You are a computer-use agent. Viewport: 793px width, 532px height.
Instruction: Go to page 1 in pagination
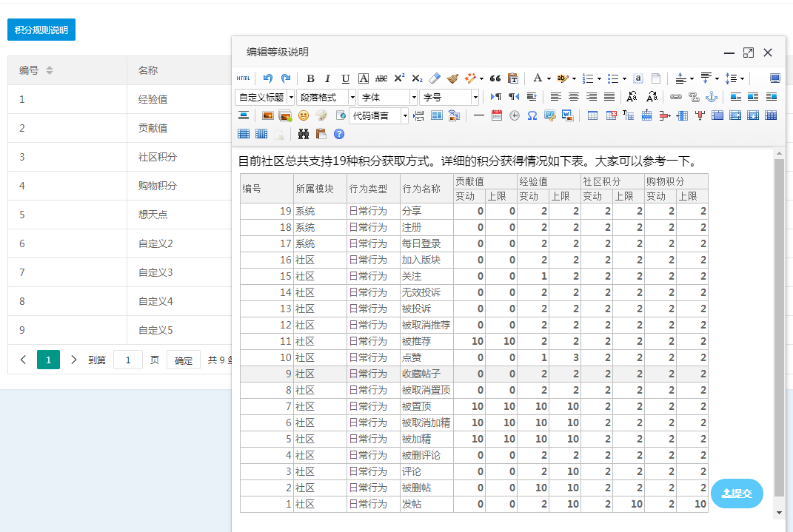(x=49, y=360)
